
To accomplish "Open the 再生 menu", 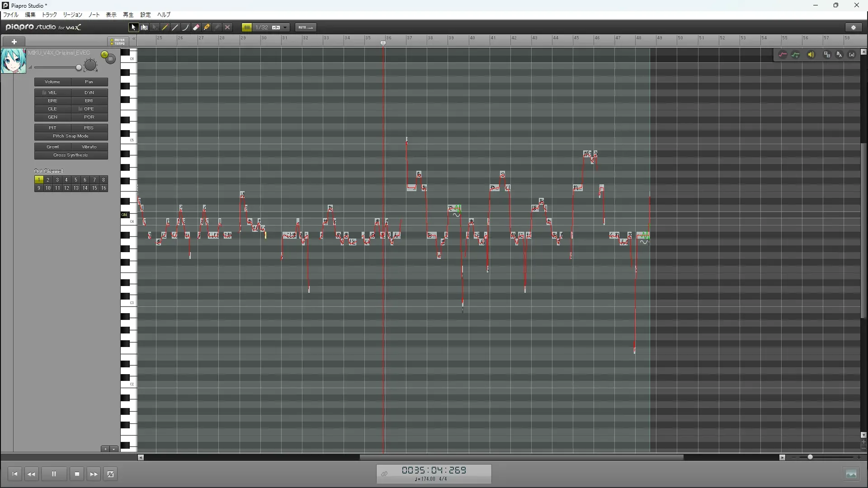I will (x=128, y=15).
